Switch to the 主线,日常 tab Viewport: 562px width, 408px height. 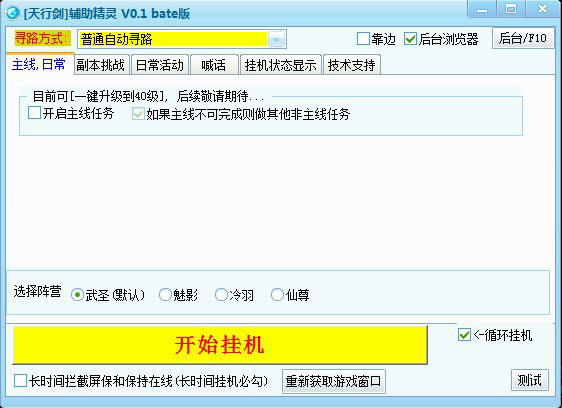click(x=39, y=64)
